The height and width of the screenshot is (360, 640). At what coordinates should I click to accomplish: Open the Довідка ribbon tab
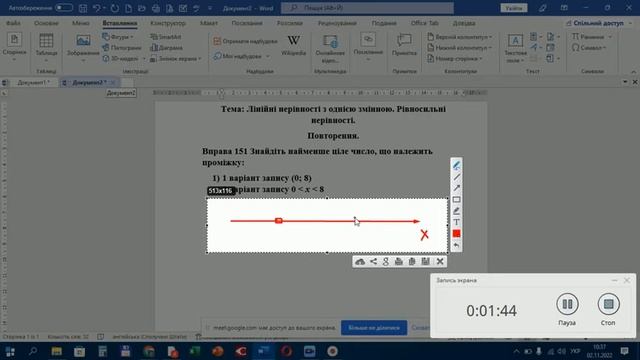click(464, 23)
